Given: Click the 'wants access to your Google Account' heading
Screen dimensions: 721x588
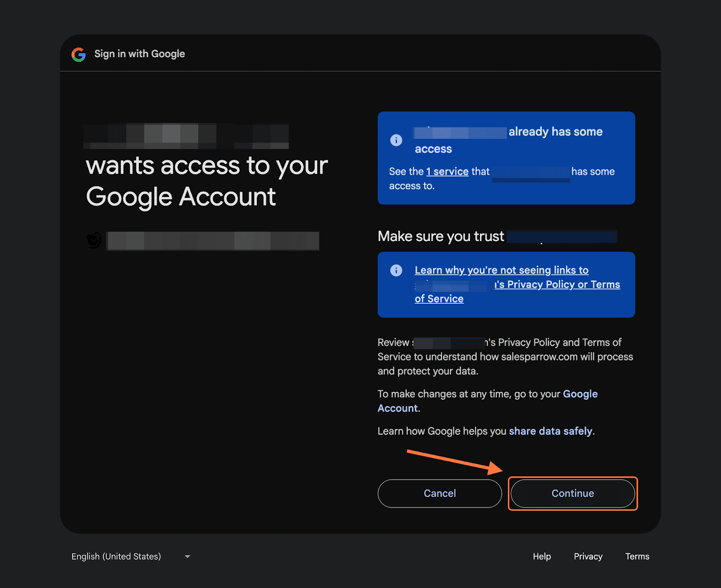Looking at the screenshot, I should [x=206, y=181].
